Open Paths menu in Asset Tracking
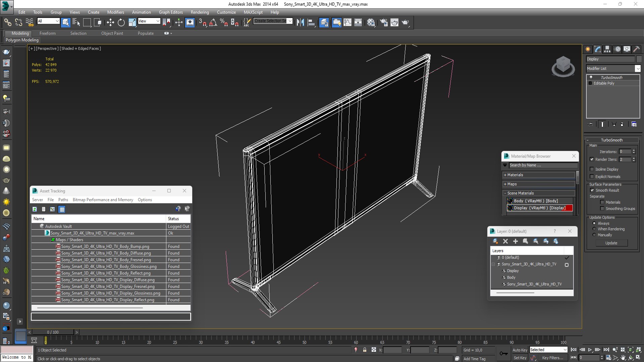Screen dimensions: 644x362 63,200
